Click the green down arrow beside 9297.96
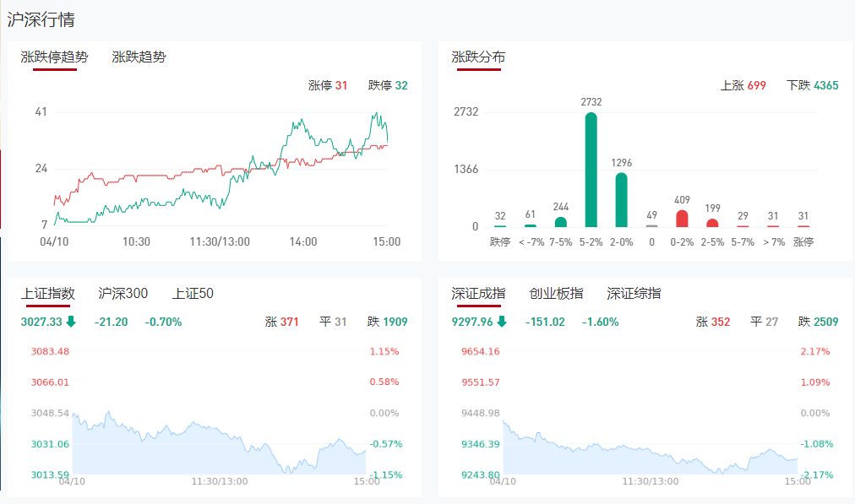 coord(502,322)
